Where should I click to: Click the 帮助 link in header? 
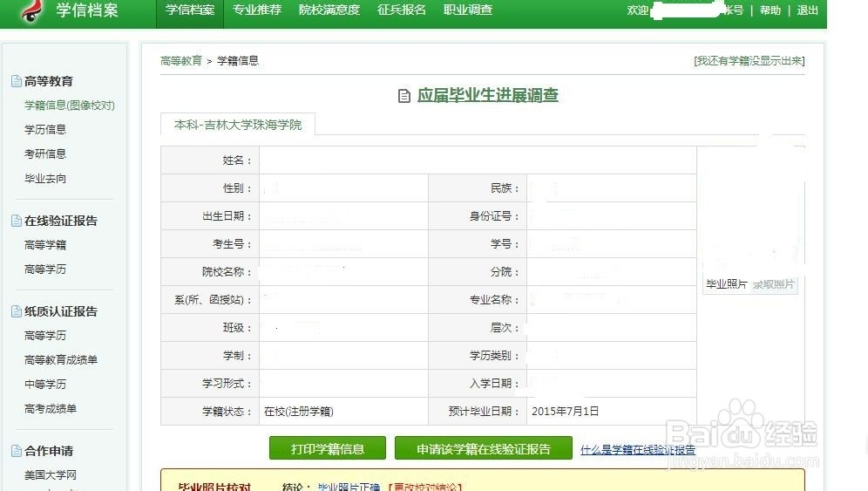coord(770,10)
